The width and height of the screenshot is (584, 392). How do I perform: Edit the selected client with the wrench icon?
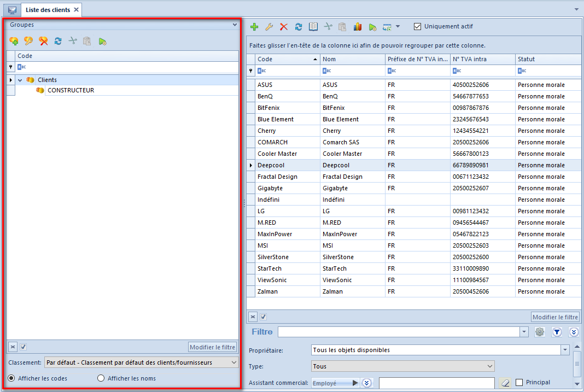(269, 26)
